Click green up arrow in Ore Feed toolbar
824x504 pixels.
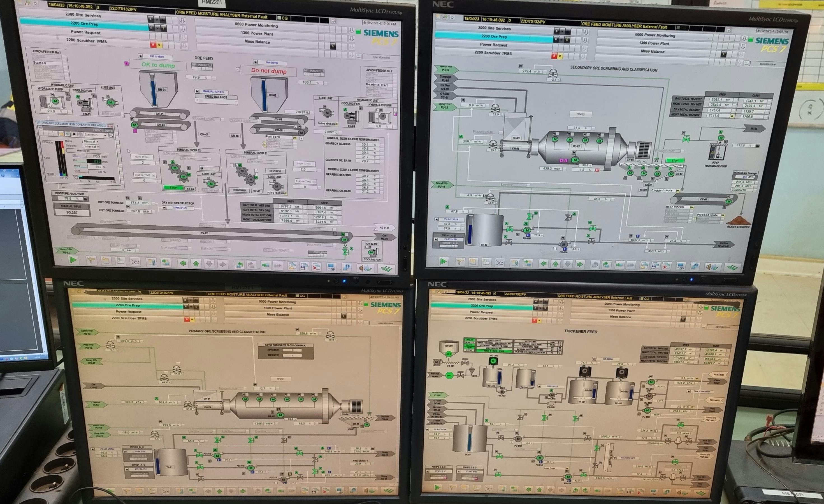click(196, 264)
